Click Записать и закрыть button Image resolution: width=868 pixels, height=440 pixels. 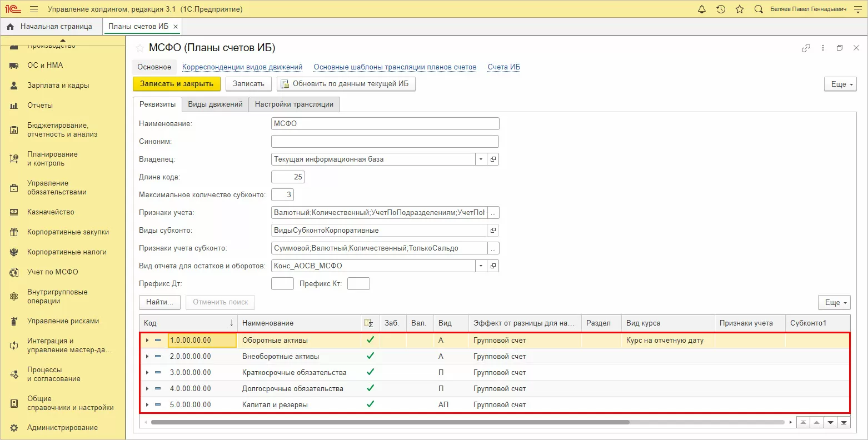click(x=177, y=84)
